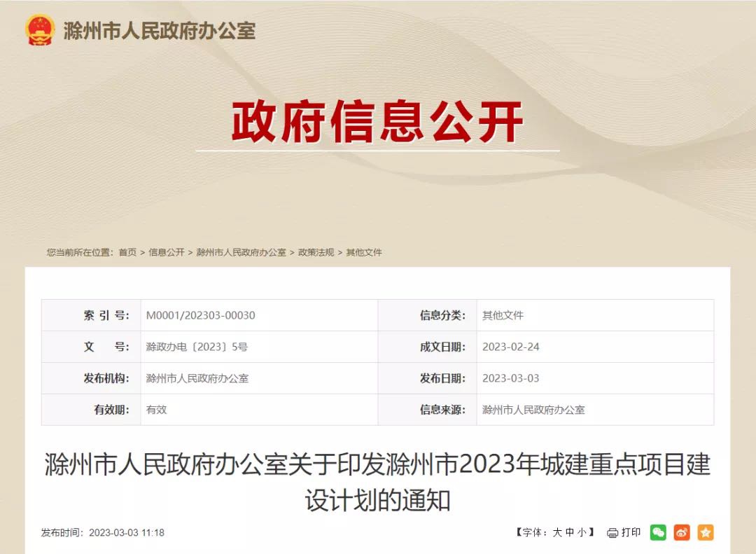The image size is (756, 554).
Task: Open 信息公开 breadcrumb link
Action: click(x=167, y=252)
